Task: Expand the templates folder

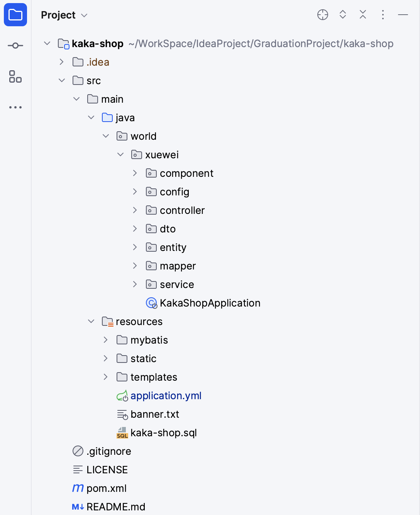Action: click(105, 377)
